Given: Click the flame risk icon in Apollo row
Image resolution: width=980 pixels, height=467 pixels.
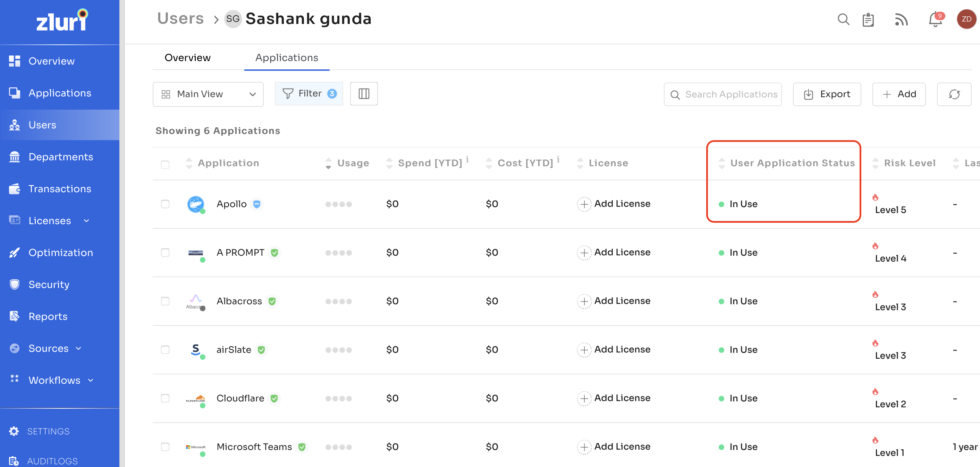Looking at the screenshot, I should pyautogui.click(x=875, y=197).
